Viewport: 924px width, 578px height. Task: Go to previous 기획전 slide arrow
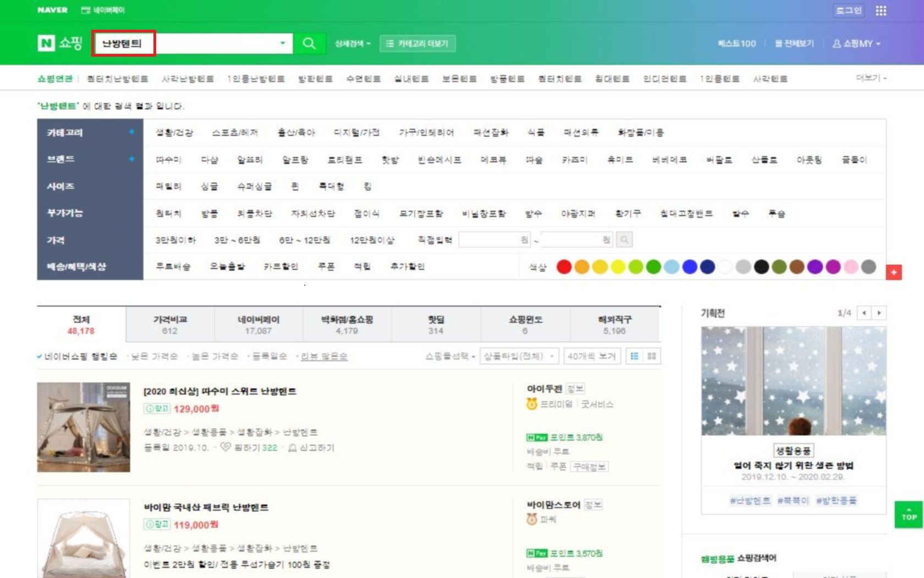coord(864,313)
